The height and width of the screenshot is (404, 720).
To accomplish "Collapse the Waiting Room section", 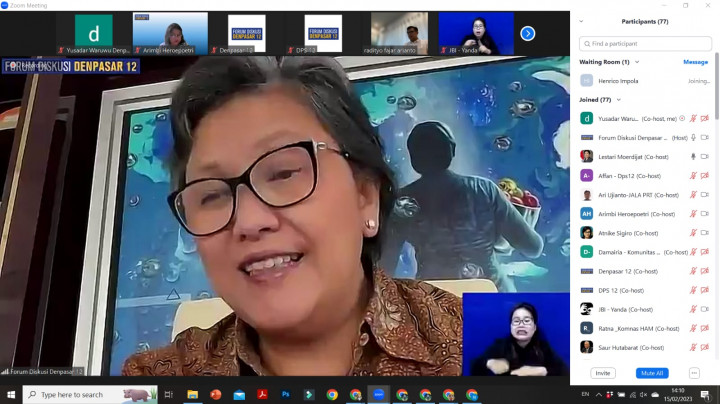I will click(x=637, y=62).
